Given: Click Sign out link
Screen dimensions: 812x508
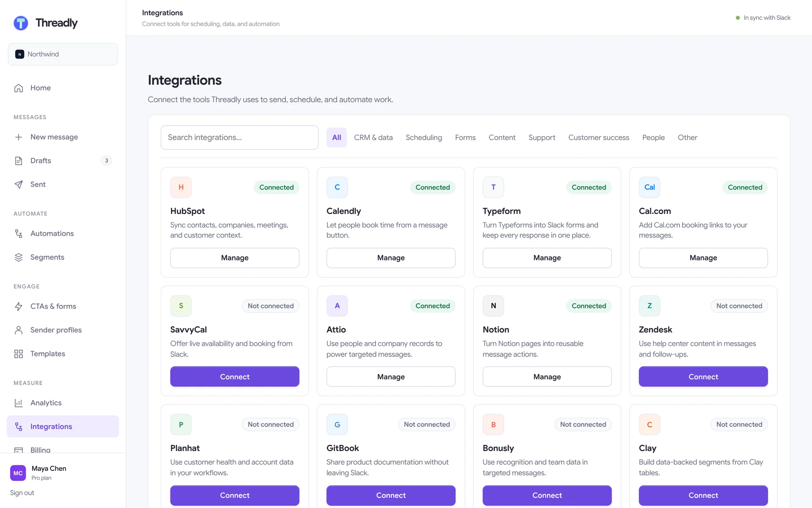Looking at the screenshot, I should pos(22,493).
